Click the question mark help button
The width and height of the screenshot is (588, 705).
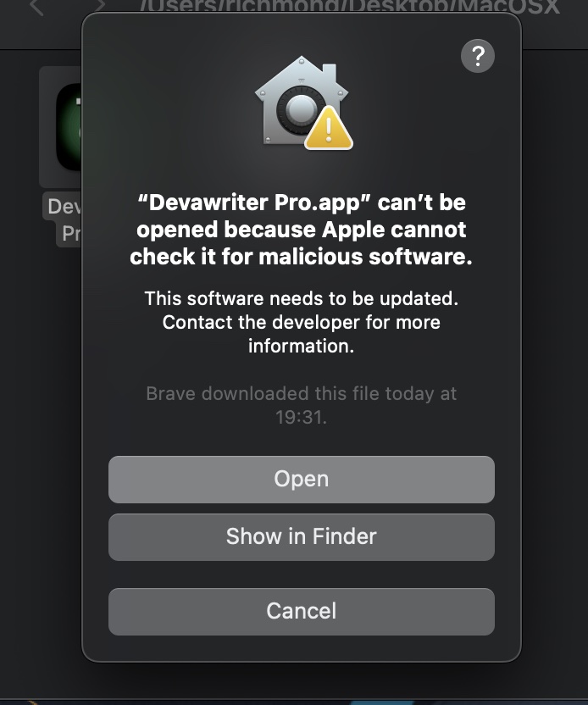(x=477, y=56)
